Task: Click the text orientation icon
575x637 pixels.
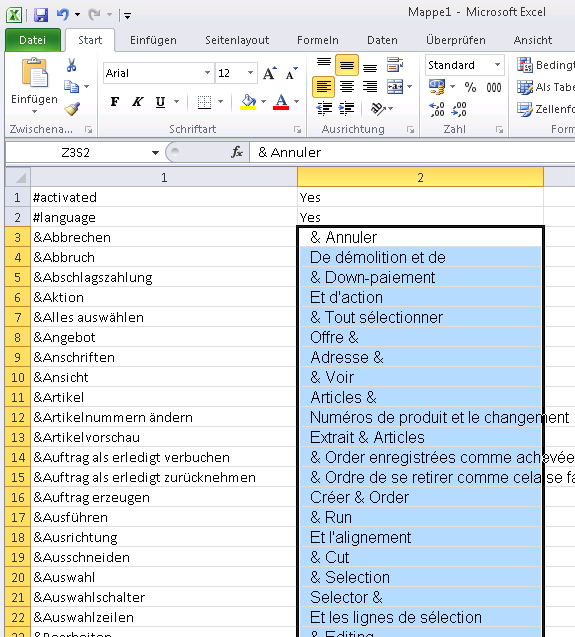Action: tap(378, 108)
